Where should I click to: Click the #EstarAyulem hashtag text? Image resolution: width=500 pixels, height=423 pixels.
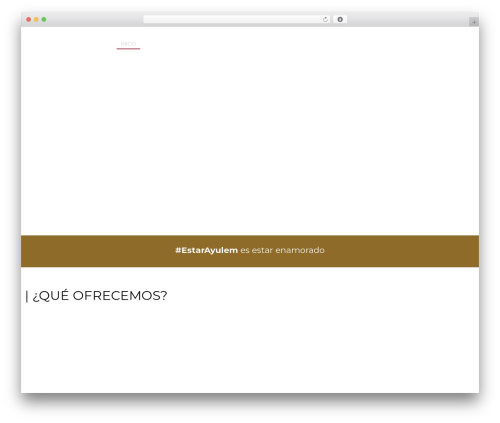207,250
